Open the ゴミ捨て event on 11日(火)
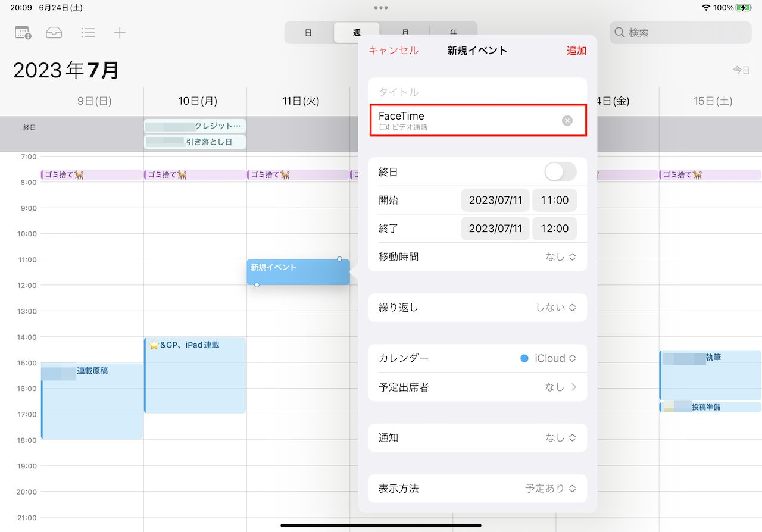 pos(298,175)
